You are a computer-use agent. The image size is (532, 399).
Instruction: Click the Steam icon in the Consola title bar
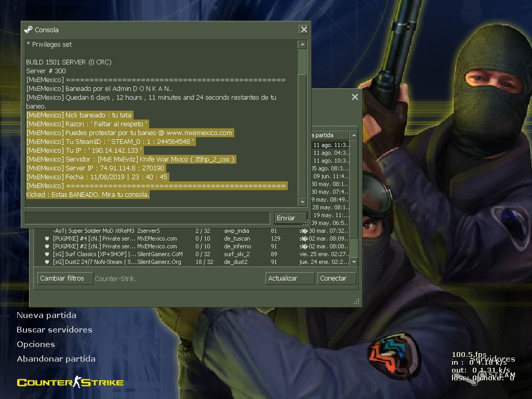pos(29,30)
